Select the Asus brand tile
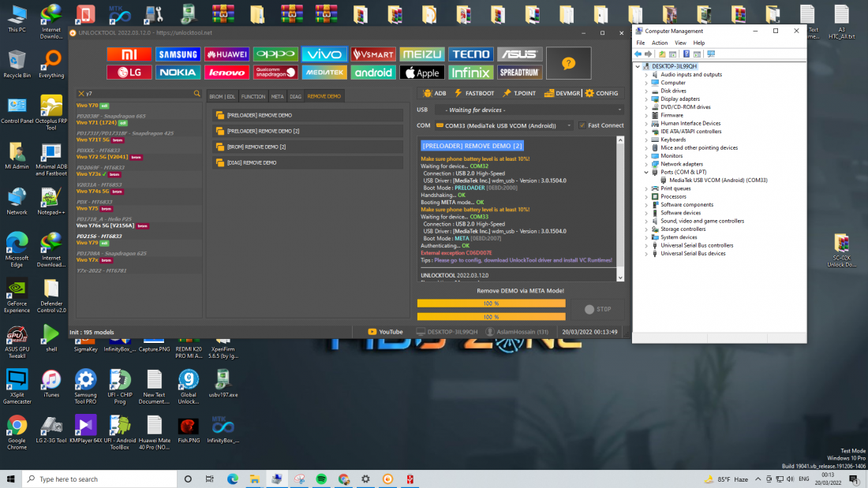The height and width of the screenshot is (488, 868). [519, 54]
